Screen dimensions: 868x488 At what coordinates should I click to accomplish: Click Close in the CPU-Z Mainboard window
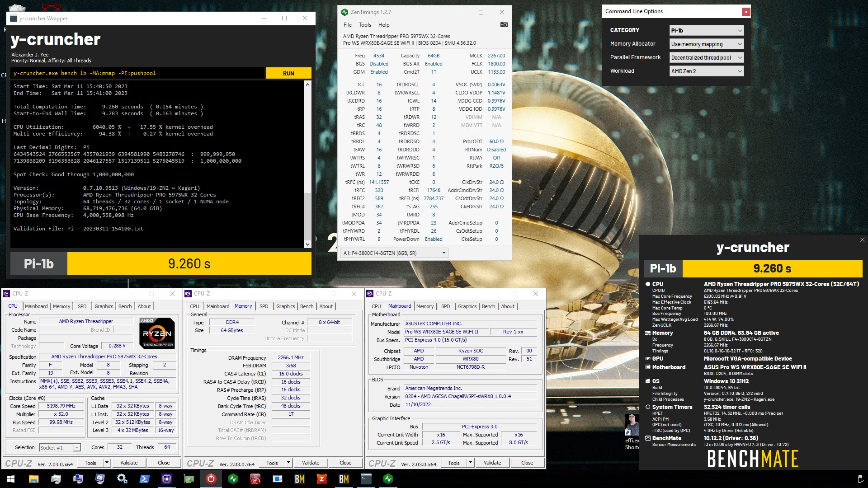[527, 463]
